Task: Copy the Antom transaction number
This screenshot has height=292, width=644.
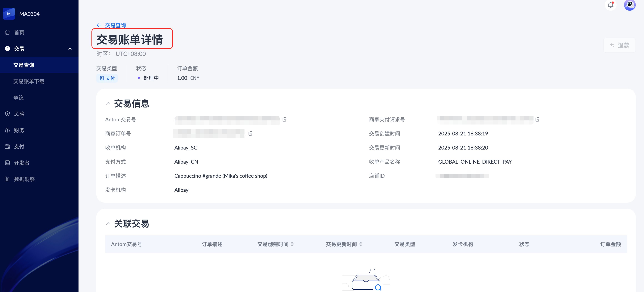Action: pyautogui.click(x=284, y=119)
